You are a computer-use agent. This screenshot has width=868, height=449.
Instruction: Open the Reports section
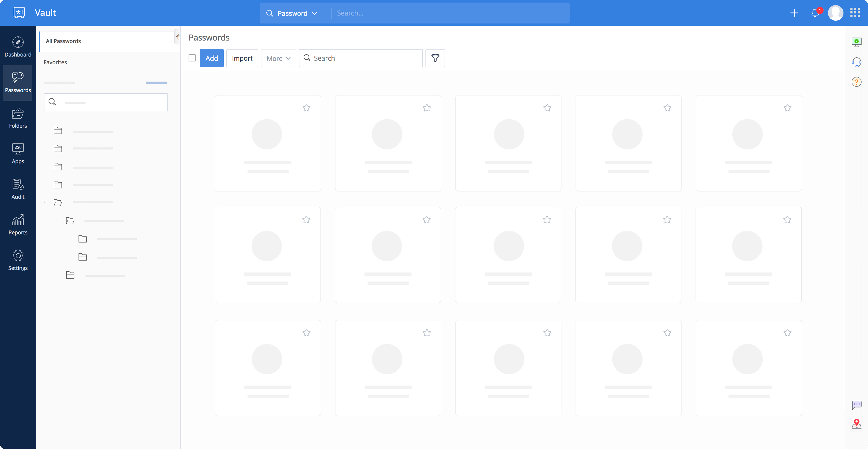(x=18, y=225)
